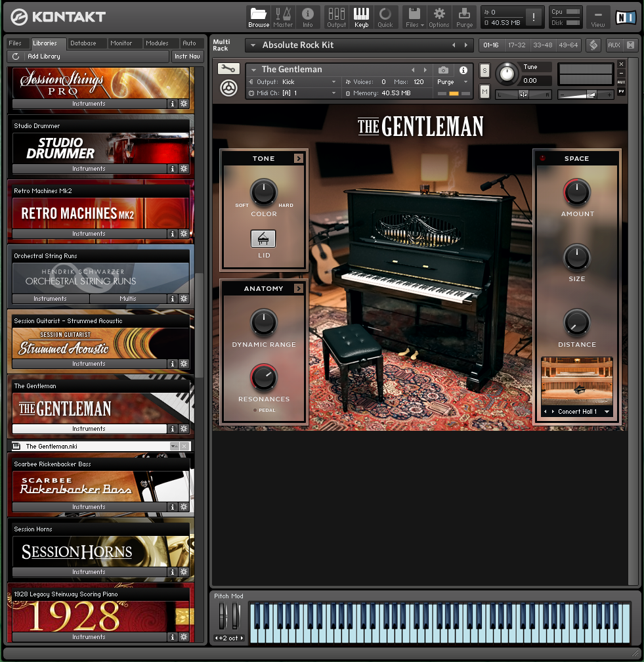Open the Master editor metronome icon
Screen dimensions: 644x662
283,18
